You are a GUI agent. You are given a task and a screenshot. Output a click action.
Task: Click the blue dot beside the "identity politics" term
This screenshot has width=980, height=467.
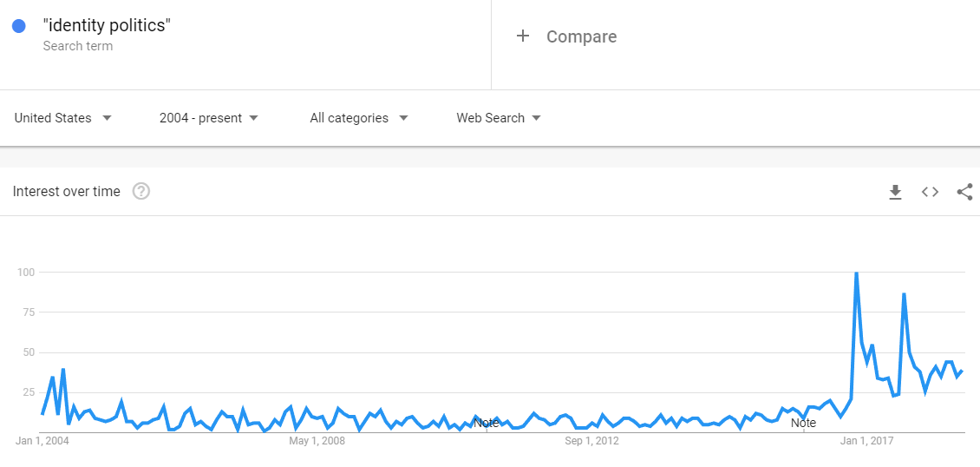click(19, 26)
